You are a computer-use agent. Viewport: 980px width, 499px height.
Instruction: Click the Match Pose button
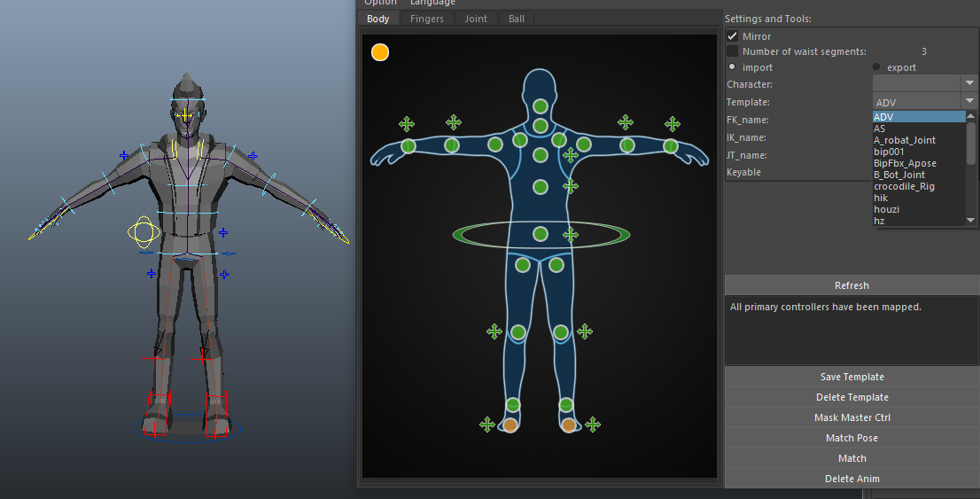[852, 438]
